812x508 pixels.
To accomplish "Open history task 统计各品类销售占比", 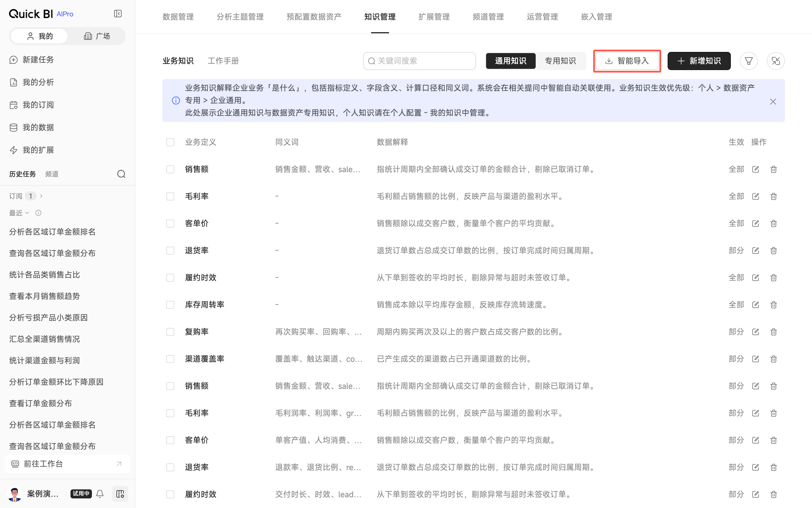I will pyautogui.click(x=45, y=275).
